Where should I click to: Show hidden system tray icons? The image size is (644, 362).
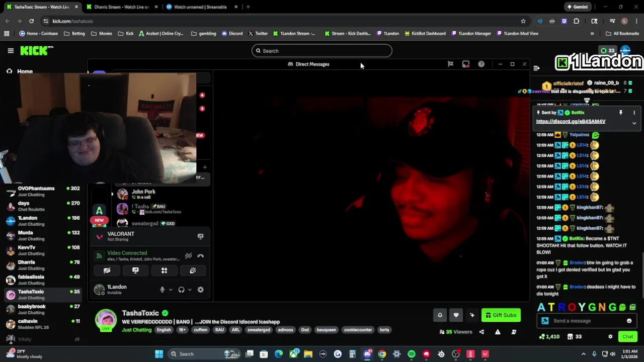pos(584,354)
